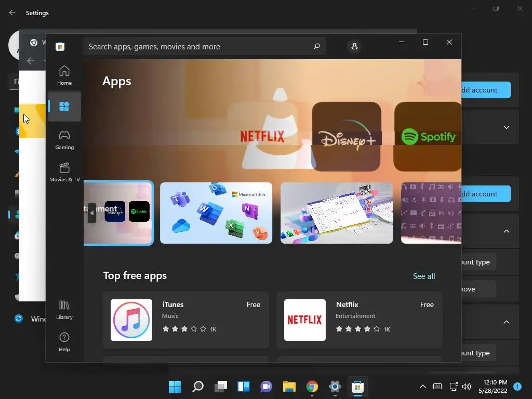Open the notification badge in the tray

(x=517, y=387)
